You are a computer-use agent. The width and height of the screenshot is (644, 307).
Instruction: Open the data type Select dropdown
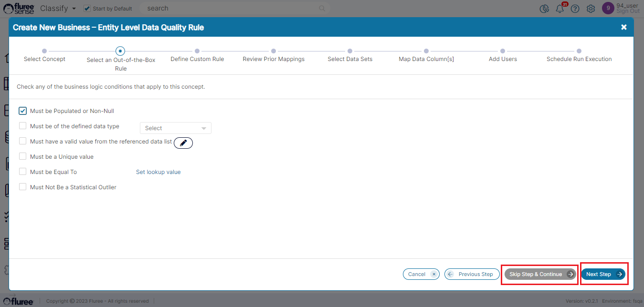click(175, 128)
